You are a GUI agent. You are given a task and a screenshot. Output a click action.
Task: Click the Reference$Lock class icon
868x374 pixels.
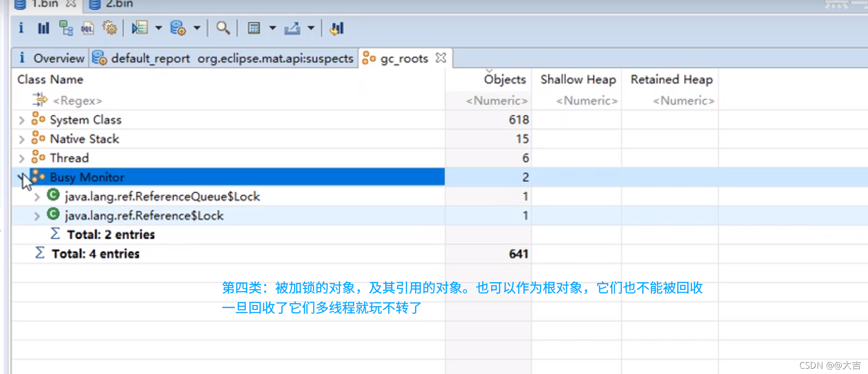(53, 214)
